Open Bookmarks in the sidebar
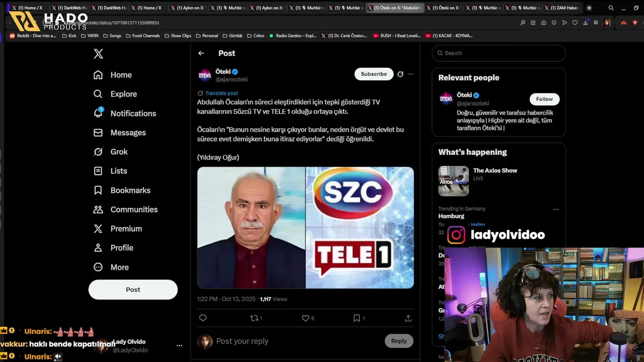This screenshot has height=362, width=644. pos(122,190)
